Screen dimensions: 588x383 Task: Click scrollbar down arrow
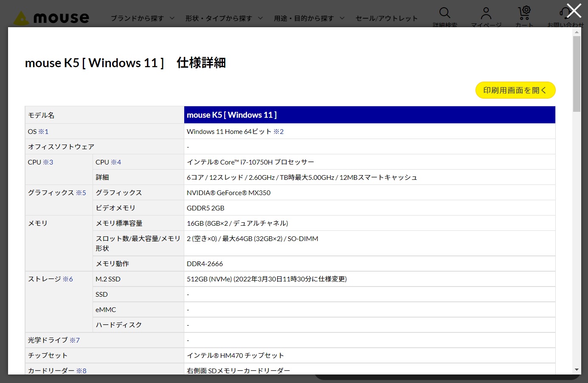(577, 370)
